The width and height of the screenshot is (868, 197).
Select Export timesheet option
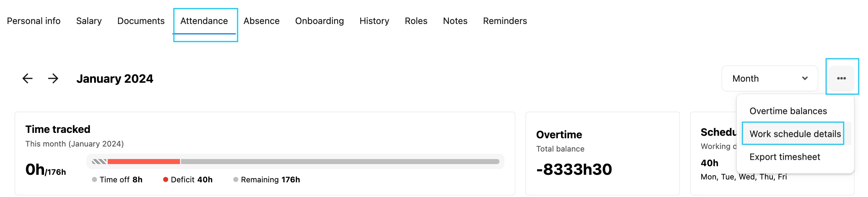[x=785, y=157]
